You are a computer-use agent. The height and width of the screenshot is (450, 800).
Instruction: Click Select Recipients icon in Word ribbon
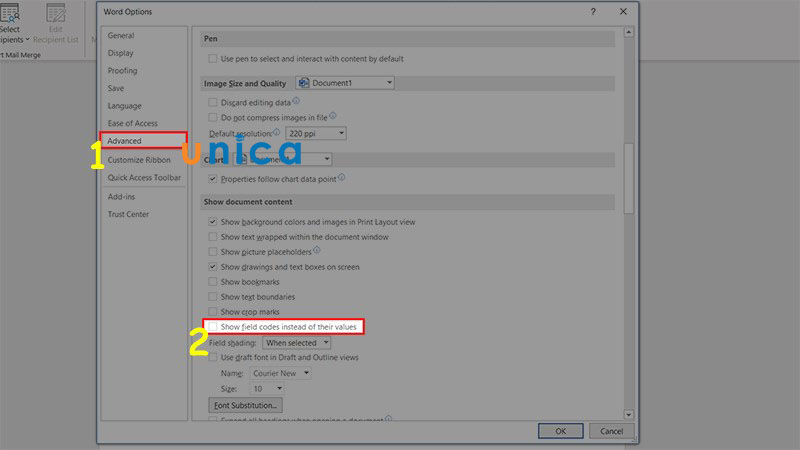tap(10, 12)
